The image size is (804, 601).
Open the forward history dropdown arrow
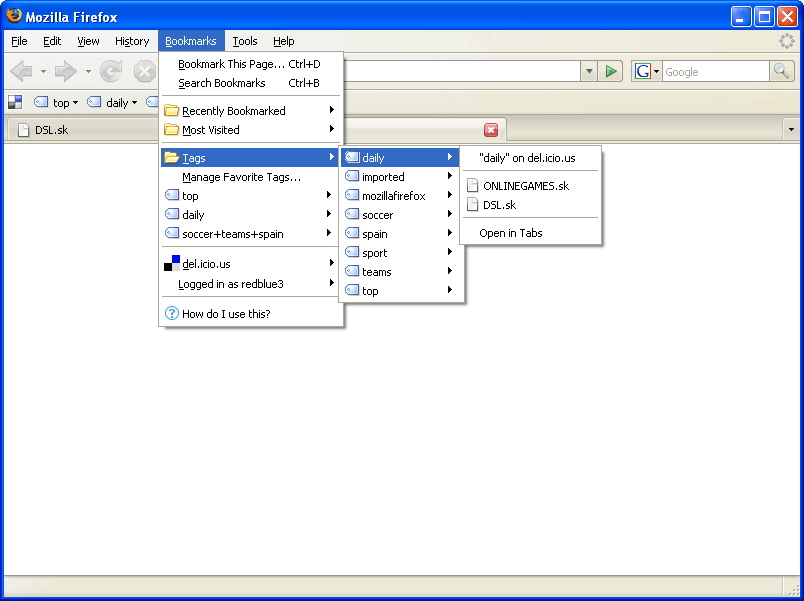[88, 72]
